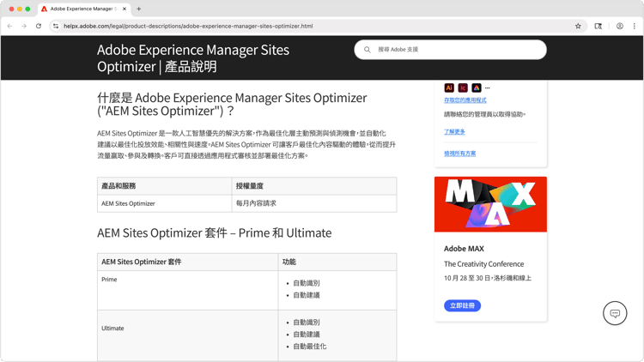Image resolution: width=644 pixels, height=362 pixels.
Task: Open the 檢視所有方案 link
Action: pyautogui.click(x=459, y=154)
